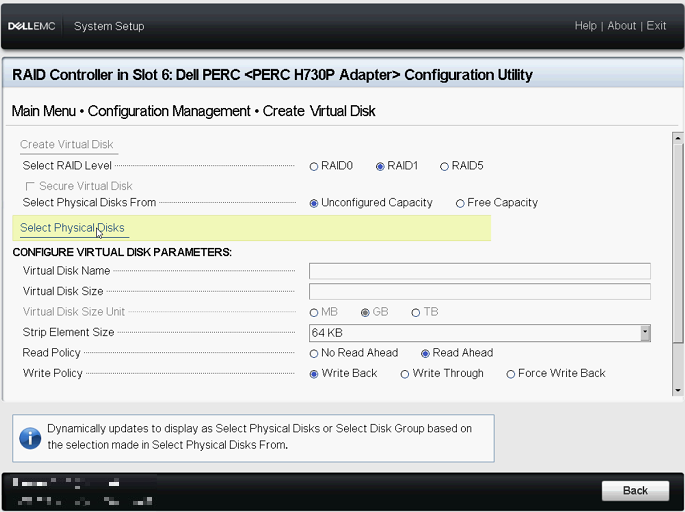Viewport: 685px width, 512px height.
Task: Select GB size unit
Action: pos(365,313)
